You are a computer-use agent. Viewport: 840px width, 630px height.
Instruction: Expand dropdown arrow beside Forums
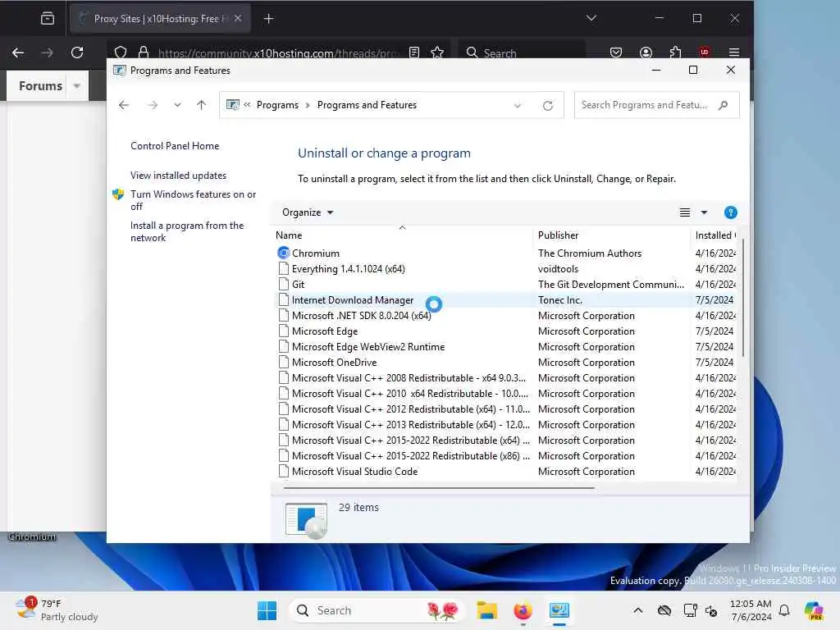click(x=77, y=85)
